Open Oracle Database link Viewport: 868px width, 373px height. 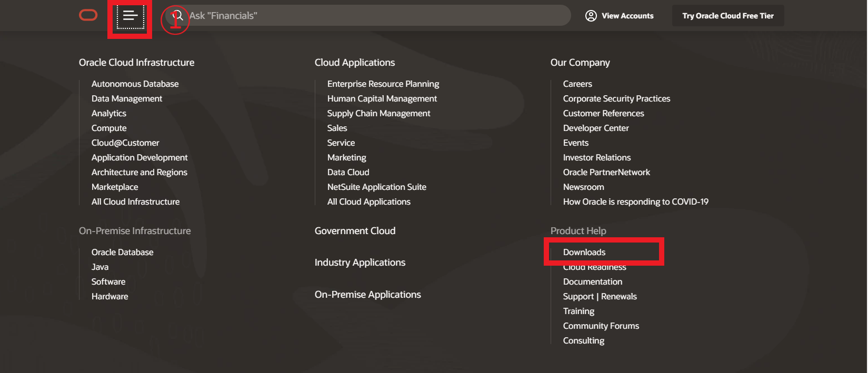tap(123, 252)
